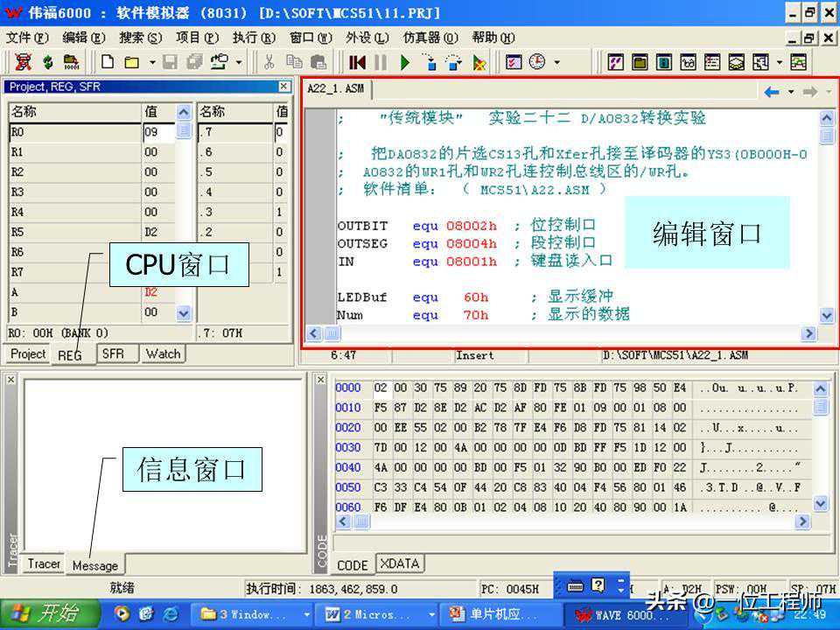Open the 执行 (Run) menu
The image size is (840, 630).
(x=253, y=38)
